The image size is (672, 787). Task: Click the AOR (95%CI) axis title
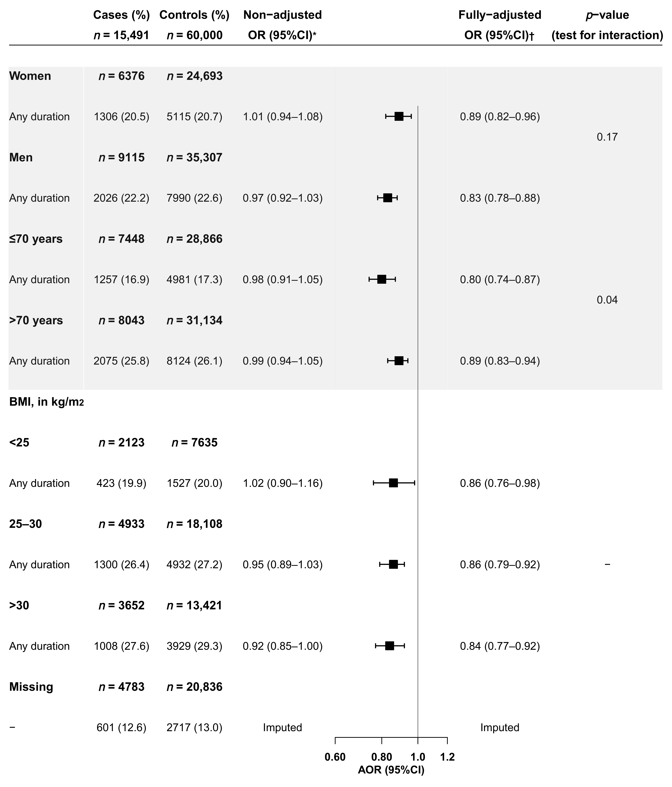click(x=391, y=770)
